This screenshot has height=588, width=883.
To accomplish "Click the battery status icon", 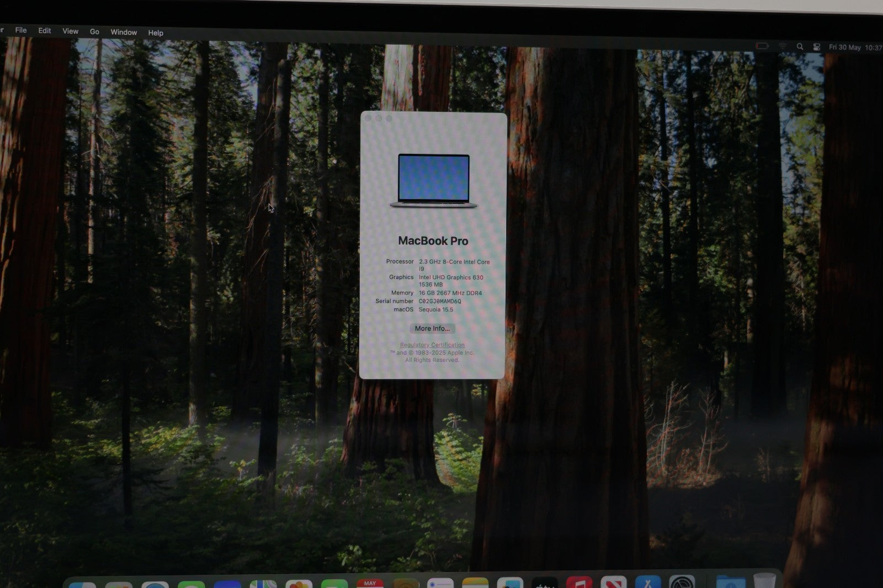I will 762,46.
